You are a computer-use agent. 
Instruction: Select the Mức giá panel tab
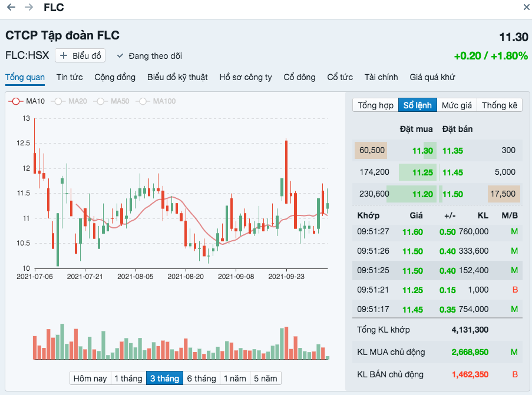(457, 105)
